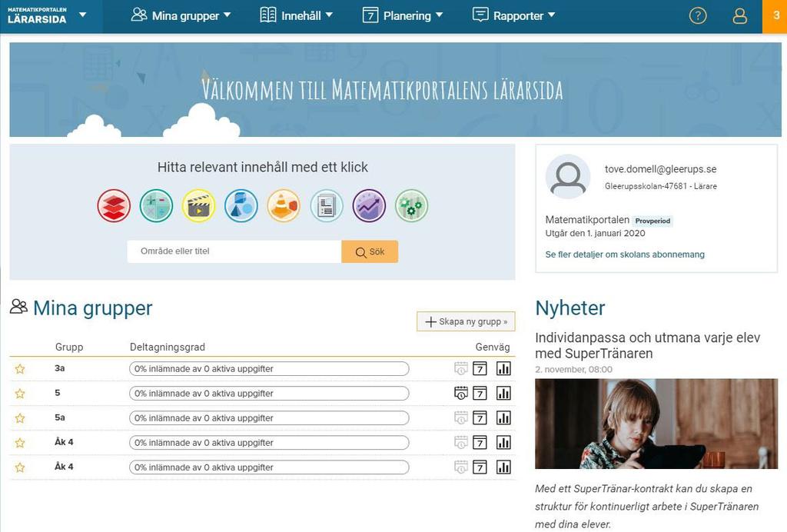Click the Skapa ny grupp button
Viewport: 787px width, 532px height.
466,321
